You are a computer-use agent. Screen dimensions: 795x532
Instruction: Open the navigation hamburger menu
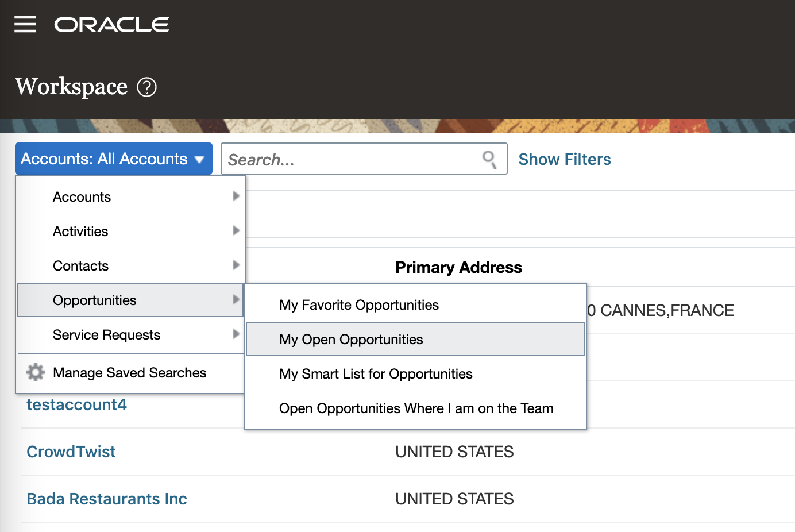tap(25, 24)
